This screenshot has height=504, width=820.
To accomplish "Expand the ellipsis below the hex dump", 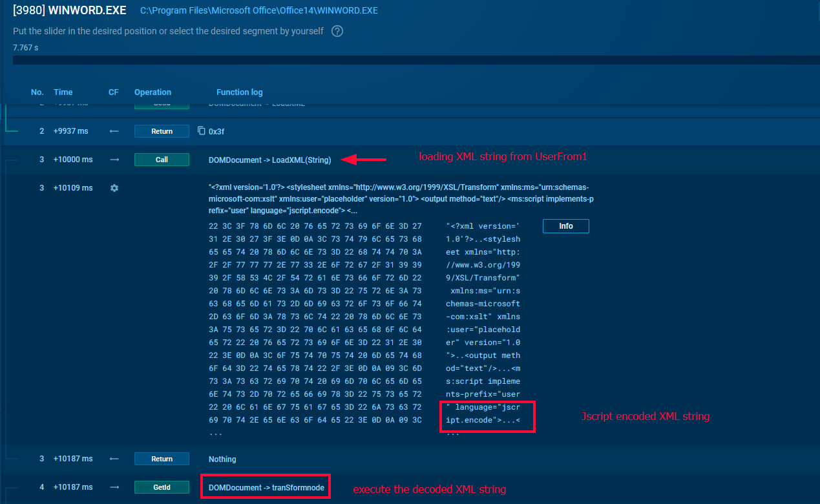I will [x=213, y=433].
